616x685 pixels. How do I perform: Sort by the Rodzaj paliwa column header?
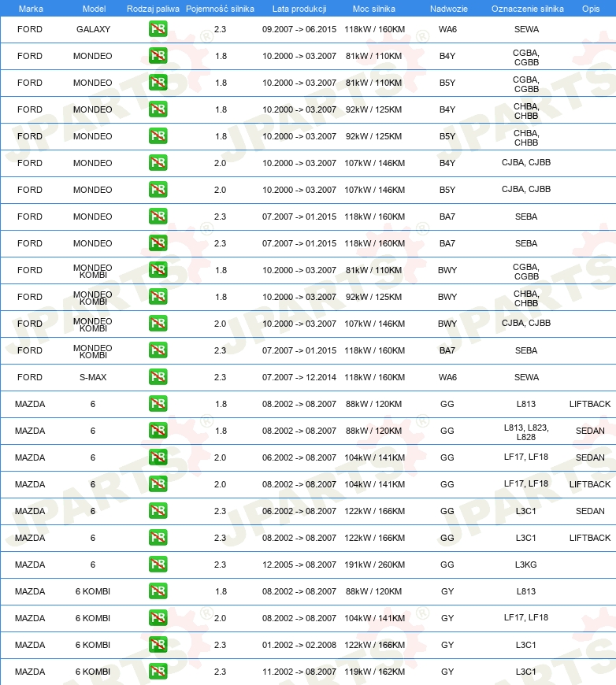tap(153, 9)
